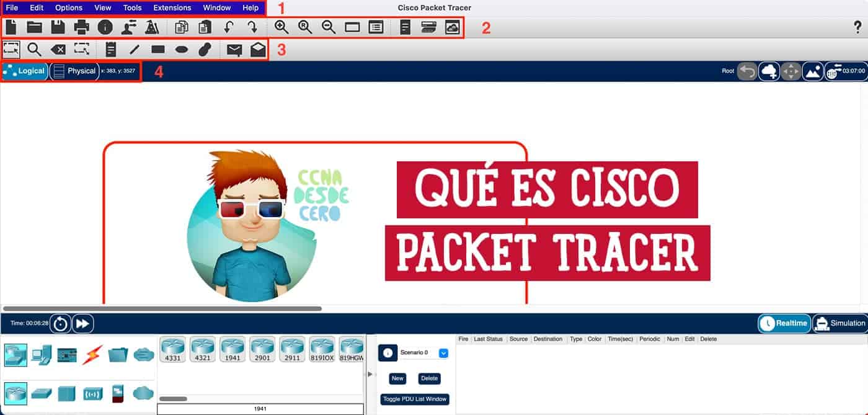Choose the Switches subcategory icon
Image resolution: width=868 pixels, height=415 pixels.
(x=41, y=394)
